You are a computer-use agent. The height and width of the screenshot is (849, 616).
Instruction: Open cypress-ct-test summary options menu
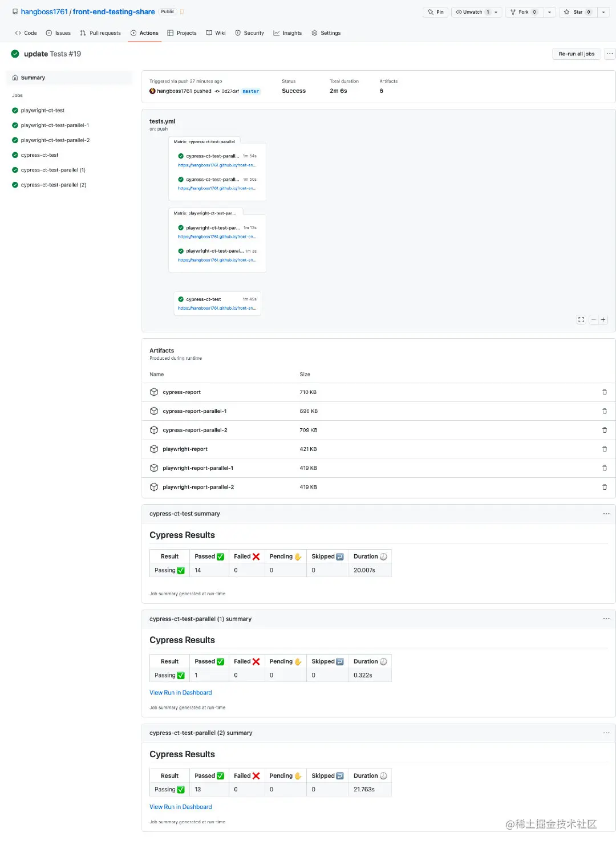[606, 514]
